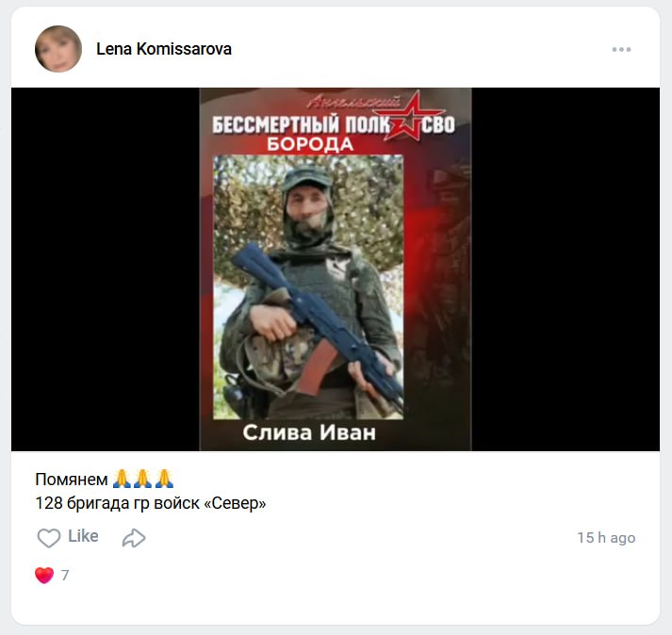Click the 128 бригада гр войск «Север» text line
This screenshot has width=672, height=635.
pyautogui.click(x=151, y=503)
